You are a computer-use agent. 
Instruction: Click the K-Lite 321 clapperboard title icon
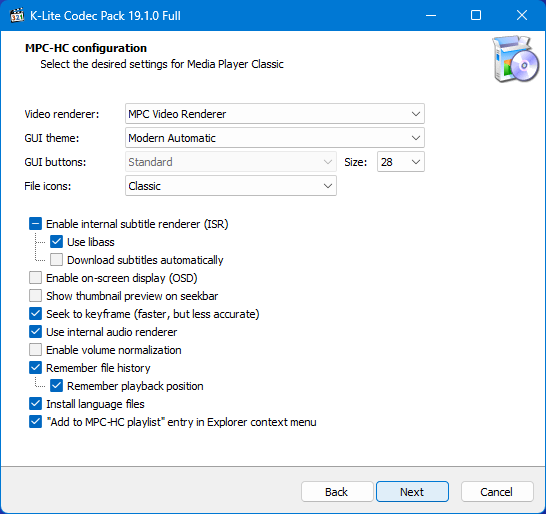click(17, 16)
